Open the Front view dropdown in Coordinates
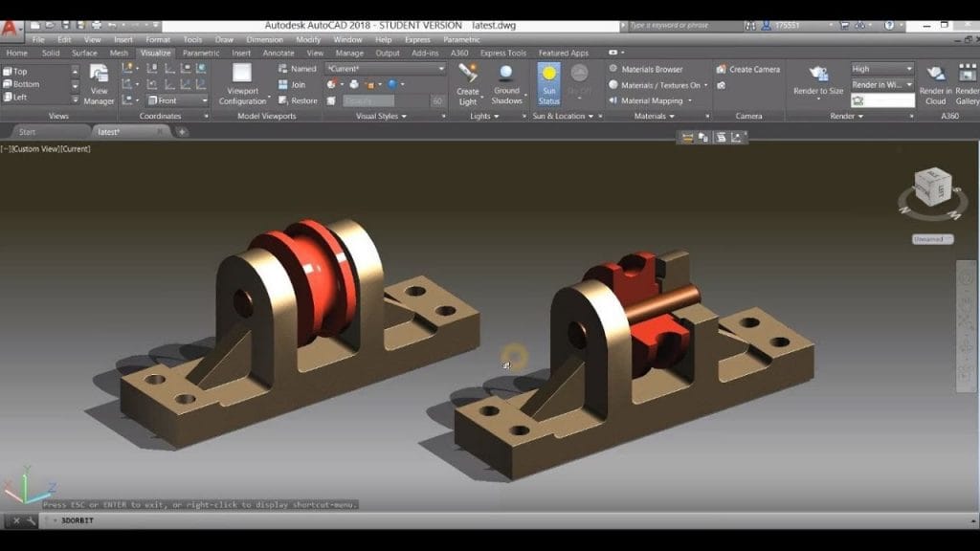 point(204,100)
